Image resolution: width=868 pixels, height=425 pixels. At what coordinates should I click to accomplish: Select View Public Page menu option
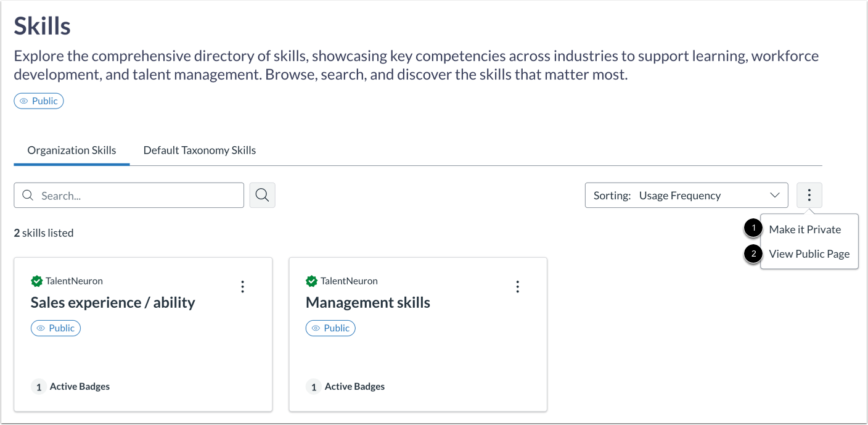coord(809,254)
